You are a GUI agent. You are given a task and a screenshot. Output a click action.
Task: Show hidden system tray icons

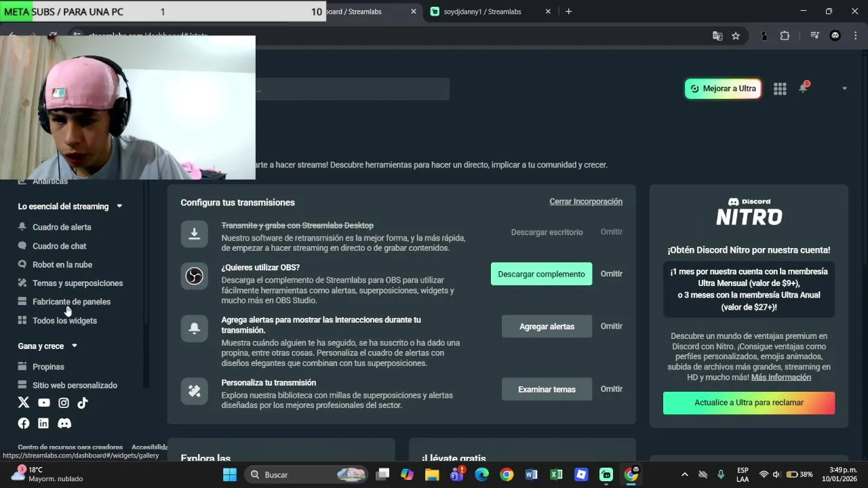(x=685, y=474)
